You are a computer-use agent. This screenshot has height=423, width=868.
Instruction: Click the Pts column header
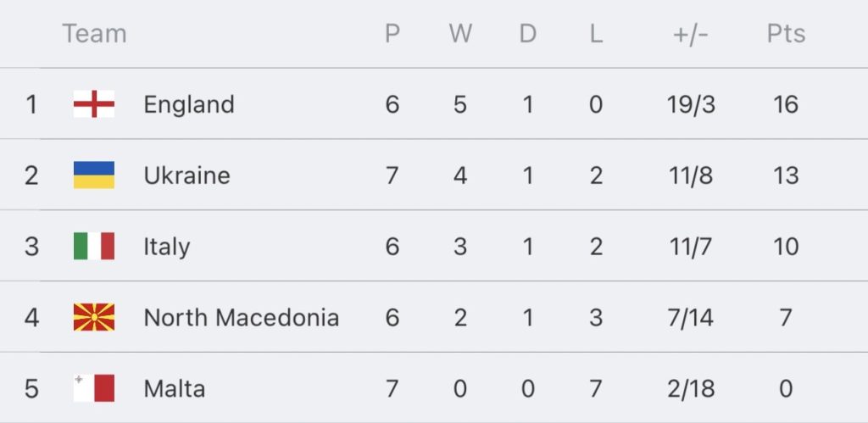coord(786,34)
